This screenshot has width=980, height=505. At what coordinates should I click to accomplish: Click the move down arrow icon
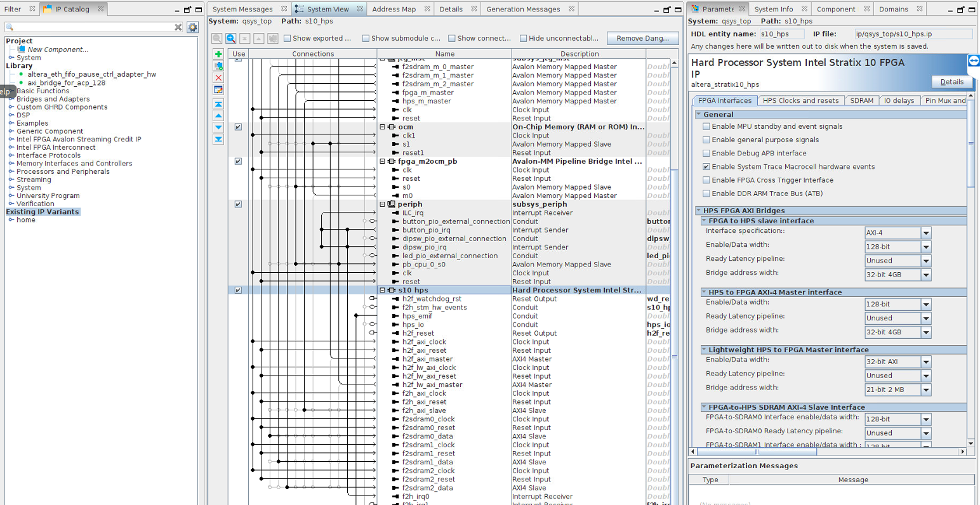218,128
